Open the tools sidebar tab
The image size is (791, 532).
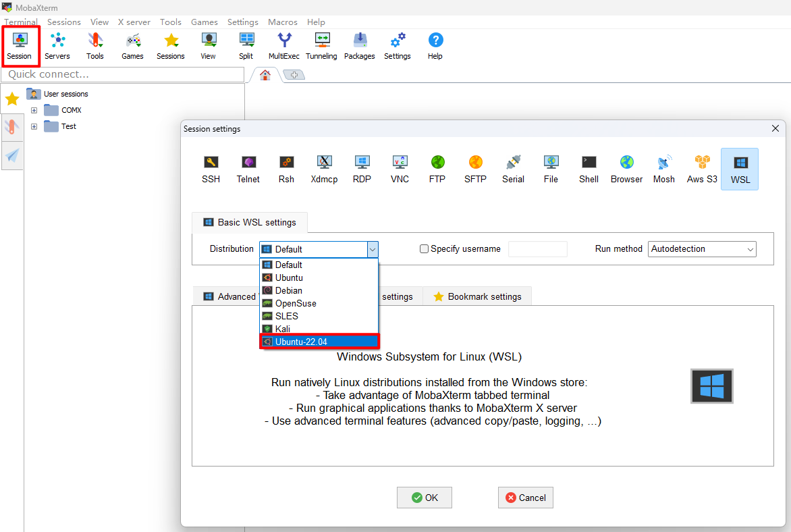point(12,127)
